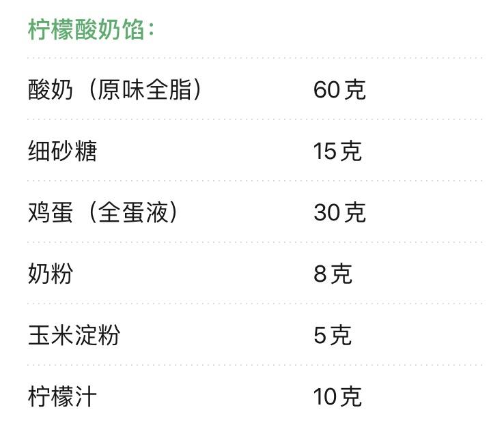This screenshot has width=504, height=425.
Task: Click the 克 unit after 10
Action: tap(351, 396)
